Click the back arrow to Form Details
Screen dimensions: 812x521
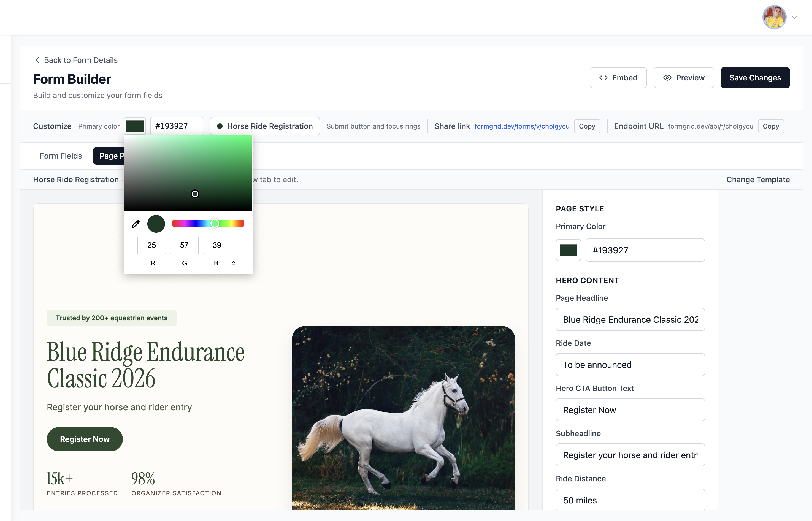(37, 60)
